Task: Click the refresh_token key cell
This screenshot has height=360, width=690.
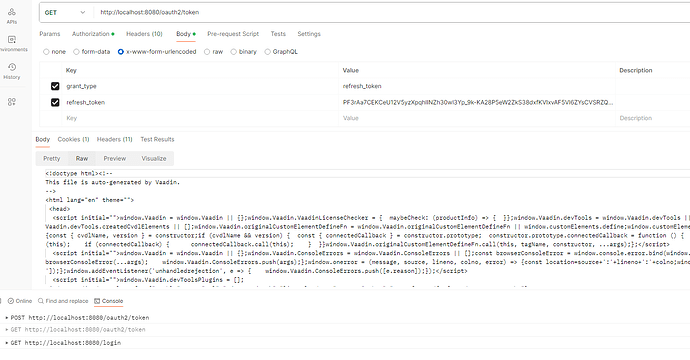Action: point(200,103)
